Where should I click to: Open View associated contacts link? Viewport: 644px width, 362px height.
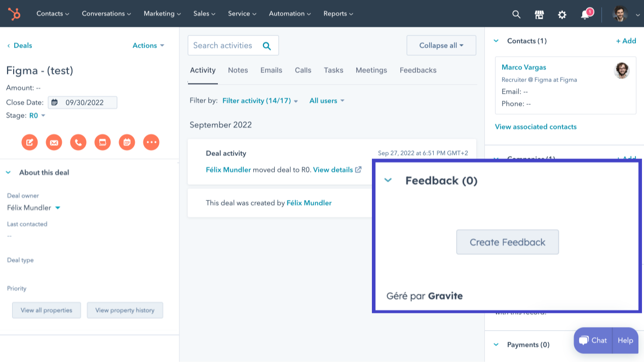pyautogui.click(x=536, y=127)
